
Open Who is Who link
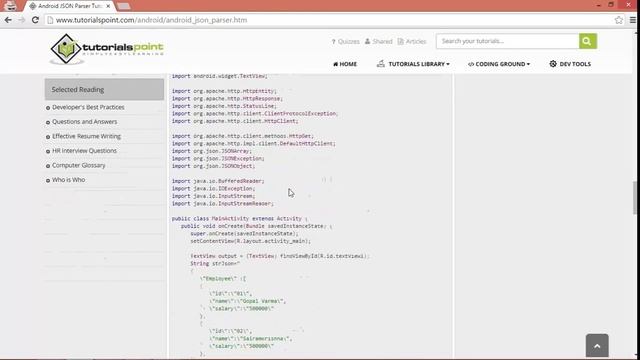69,180
